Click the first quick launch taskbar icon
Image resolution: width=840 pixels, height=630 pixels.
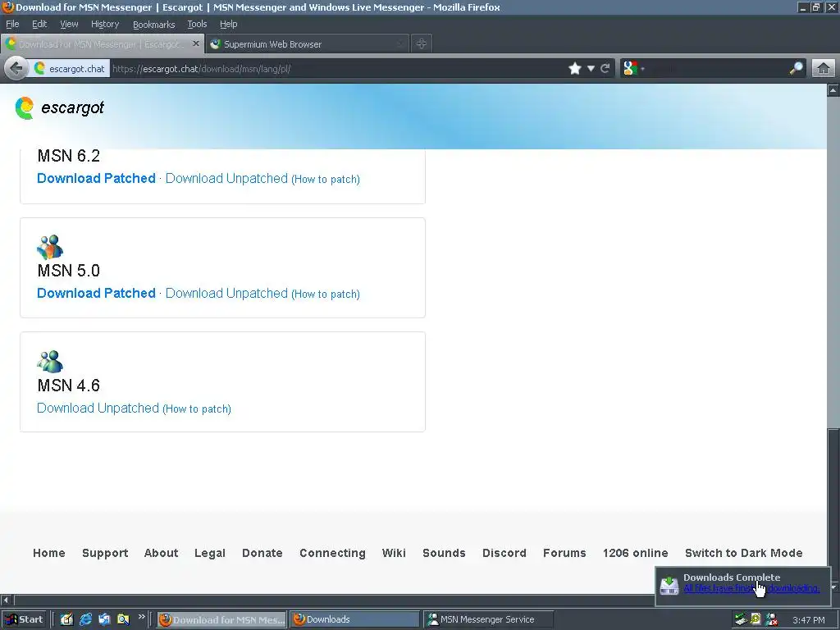pos(66,619)
